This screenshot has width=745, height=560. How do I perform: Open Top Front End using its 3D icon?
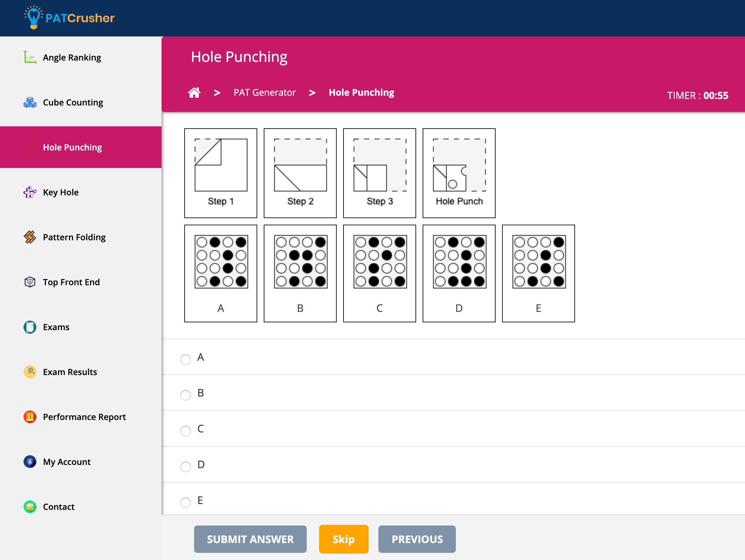pyautogui.click(x=30, y=282)
